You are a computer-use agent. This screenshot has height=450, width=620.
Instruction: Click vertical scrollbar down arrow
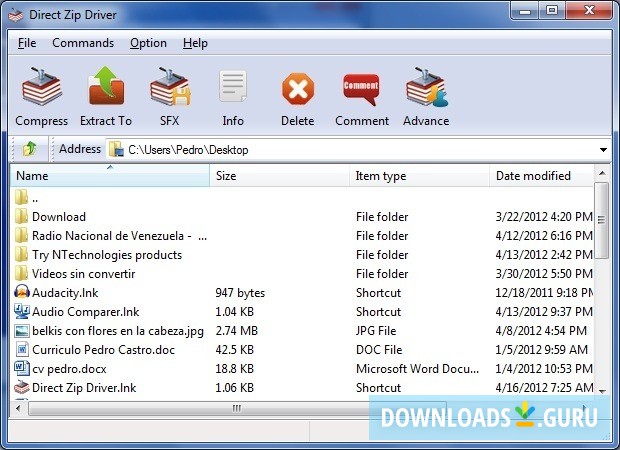[x=602, y=391]
